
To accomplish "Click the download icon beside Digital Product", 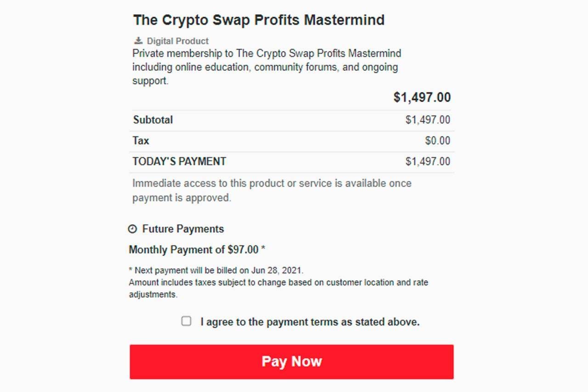I will pos(137,40).
